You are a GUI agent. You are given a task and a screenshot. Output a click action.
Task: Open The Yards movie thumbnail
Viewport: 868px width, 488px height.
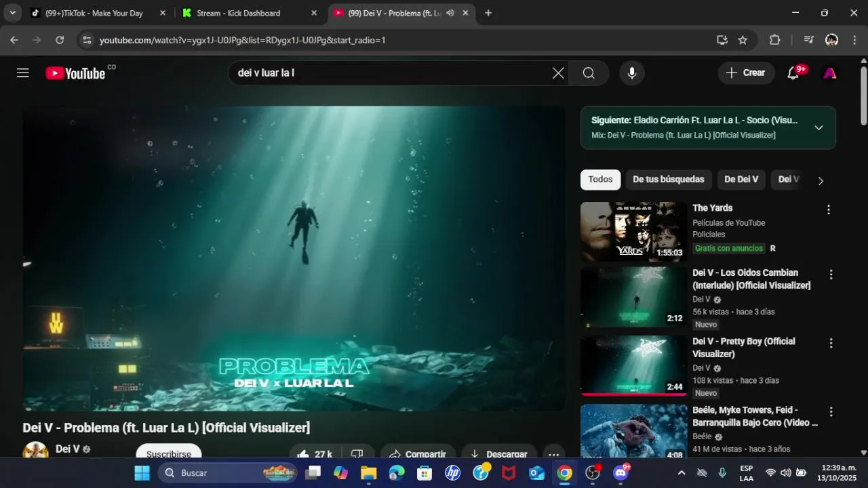pos(633,232)
